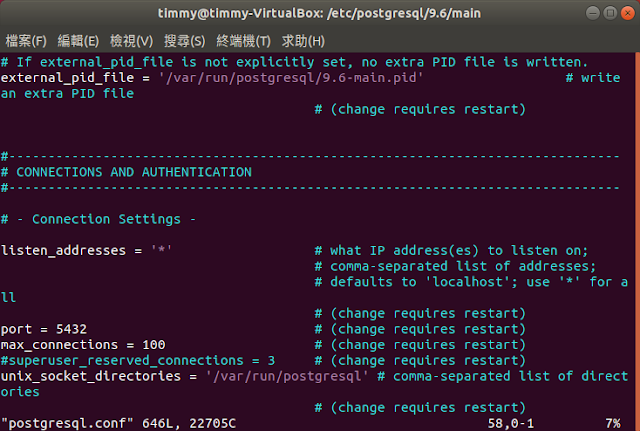The width and height of the screenshot is (640, 431).
Task: Click the 'what IP address(es) to listen on' comment
Action: pos(451,250)
